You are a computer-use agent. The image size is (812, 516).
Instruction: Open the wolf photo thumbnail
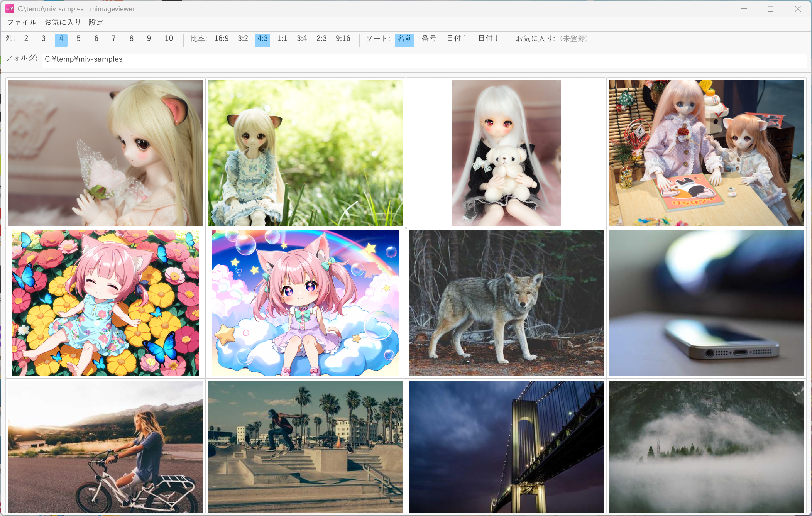506,303
